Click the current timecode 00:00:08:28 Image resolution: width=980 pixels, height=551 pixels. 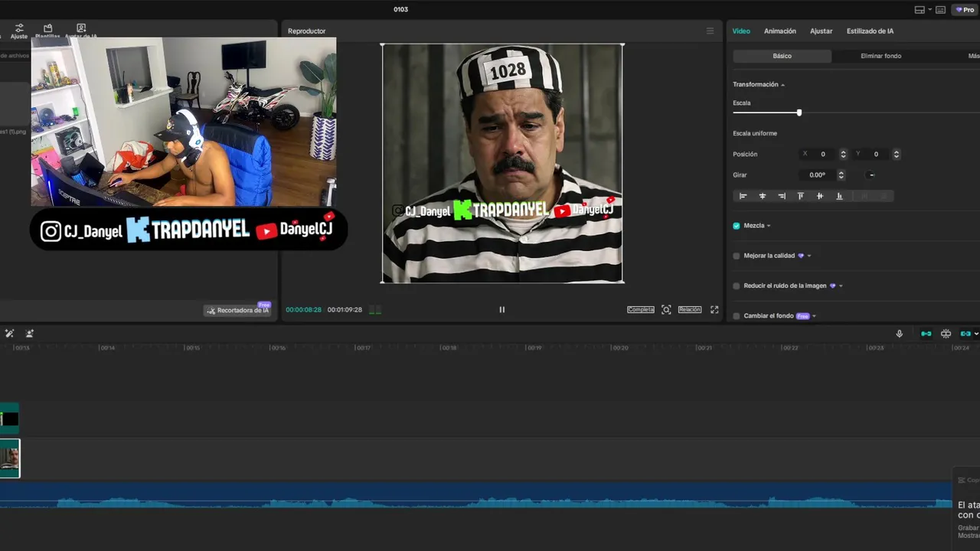(303, 310)
